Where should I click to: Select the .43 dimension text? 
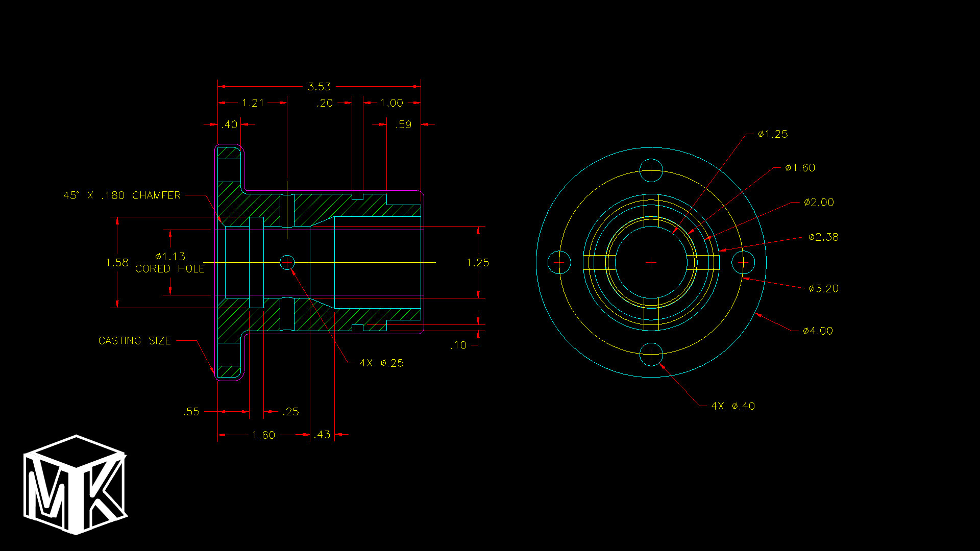pyautogui.click(x=322, y=435)
